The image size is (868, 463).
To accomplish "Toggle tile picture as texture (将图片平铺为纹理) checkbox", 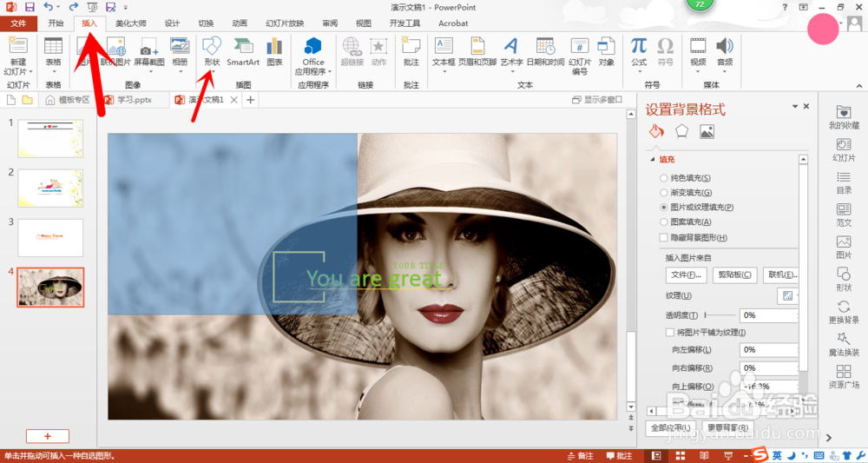I will click(x=670, y=333).
